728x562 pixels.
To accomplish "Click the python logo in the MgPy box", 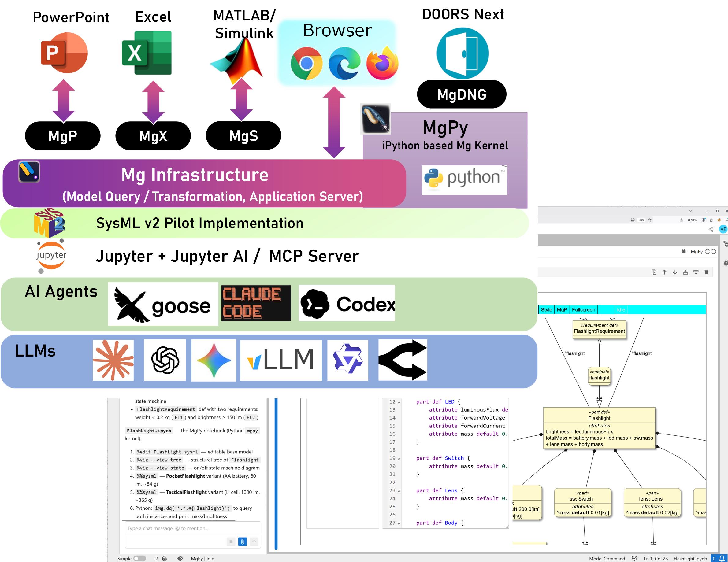I will tap(464, 180).
